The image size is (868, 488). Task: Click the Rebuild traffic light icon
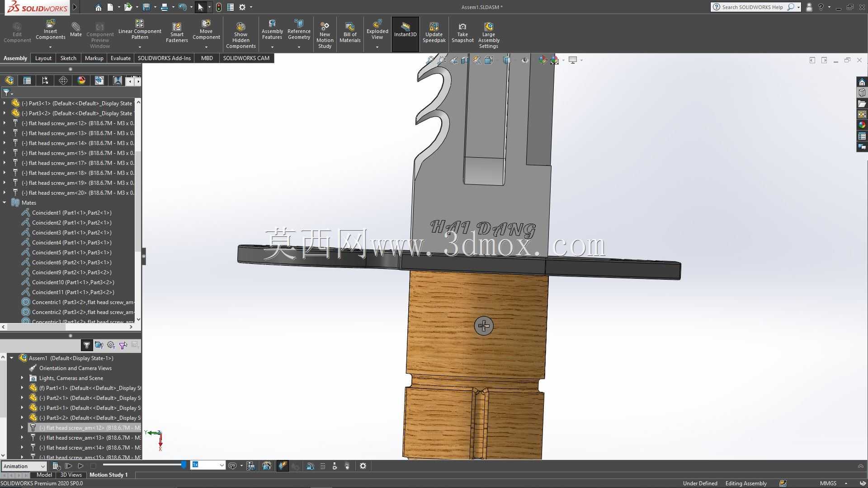[x=219, y=7]
